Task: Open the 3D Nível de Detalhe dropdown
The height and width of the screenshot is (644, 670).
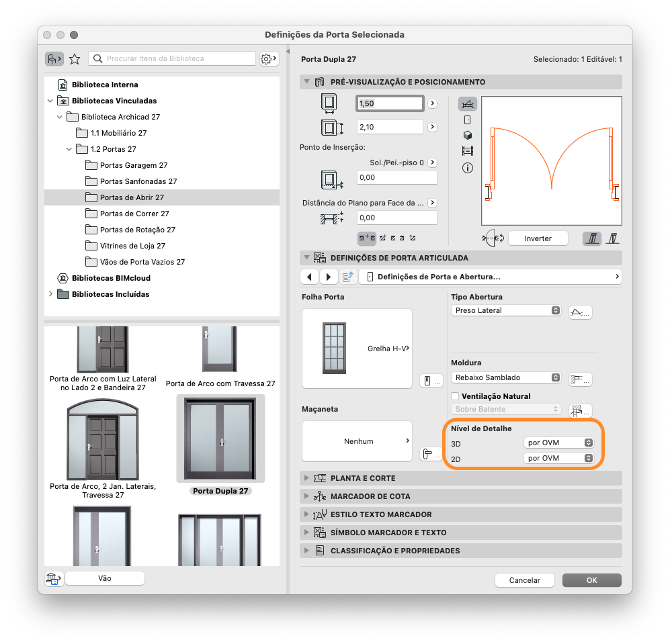Action: point(558,443)
